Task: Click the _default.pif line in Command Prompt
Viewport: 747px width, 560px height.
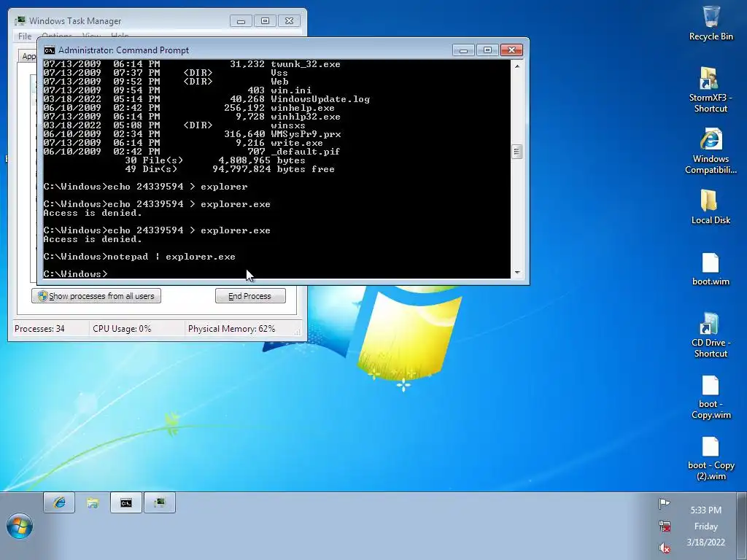Action: [x=192, y=152]
